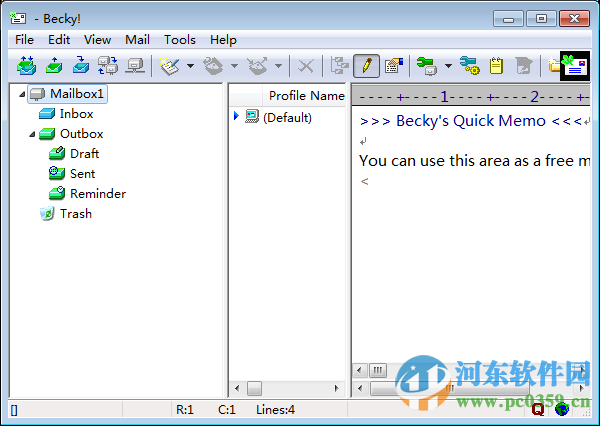Open mailbox settings green wrench icon
Screen dimensions: 600x426
(x=427, y=66)
